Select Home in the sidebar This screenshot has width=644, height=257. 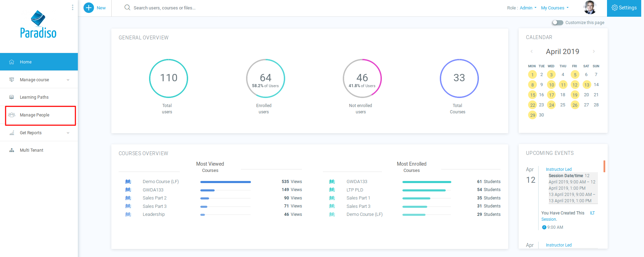[x=26, y=62]
